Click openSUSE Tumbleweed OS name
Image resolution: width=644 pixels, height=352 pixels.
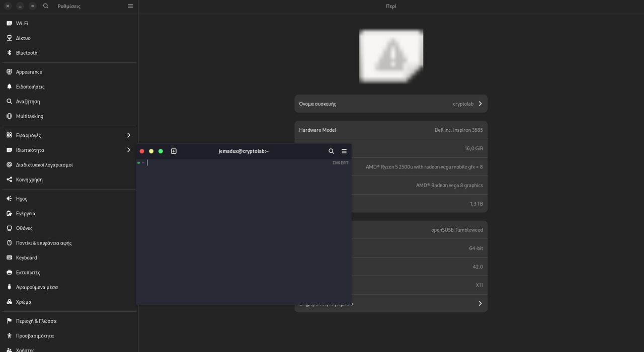pyautogui.click(x=457, y=230)
